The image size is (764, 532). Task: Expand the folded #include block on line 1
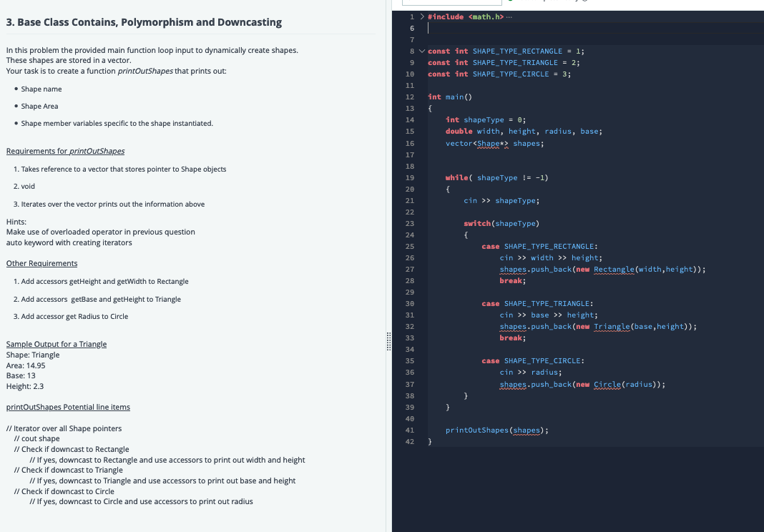point(422,16)
